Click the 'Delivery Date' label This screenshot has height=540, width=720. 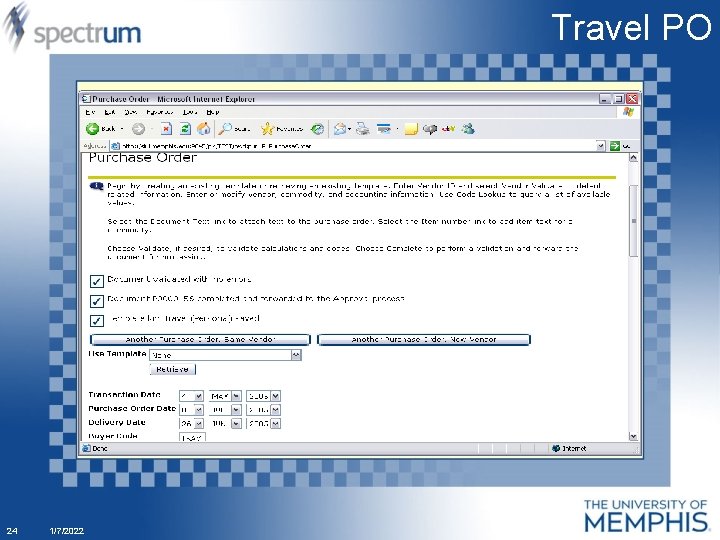[x=117, y=422]
